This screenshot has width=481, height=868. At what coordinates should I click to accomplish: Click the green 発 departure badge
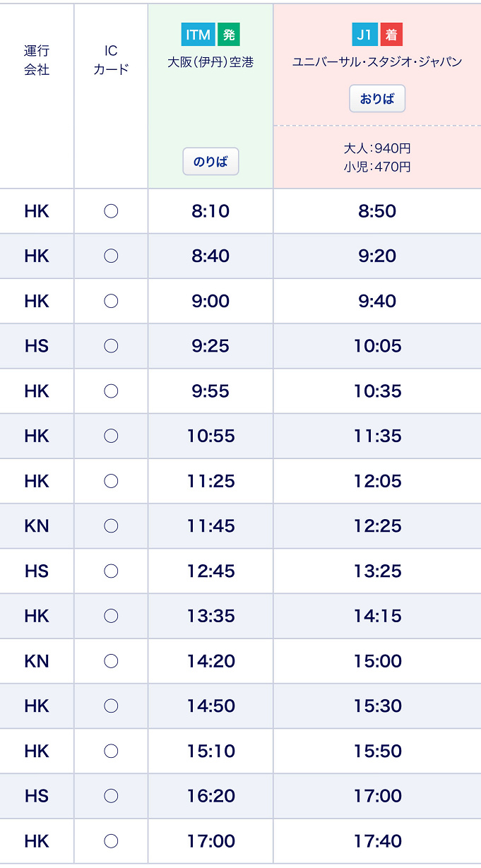[x=229, y=34]
